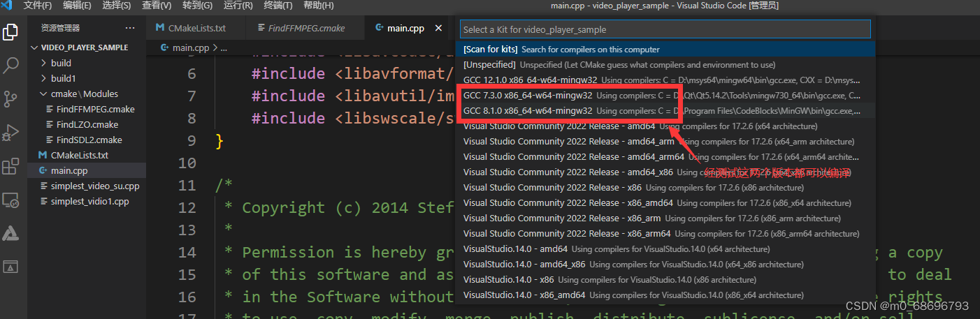
Task: Select Visual Studio Community 2022 x86_arm kit
Action: (665, 218)
